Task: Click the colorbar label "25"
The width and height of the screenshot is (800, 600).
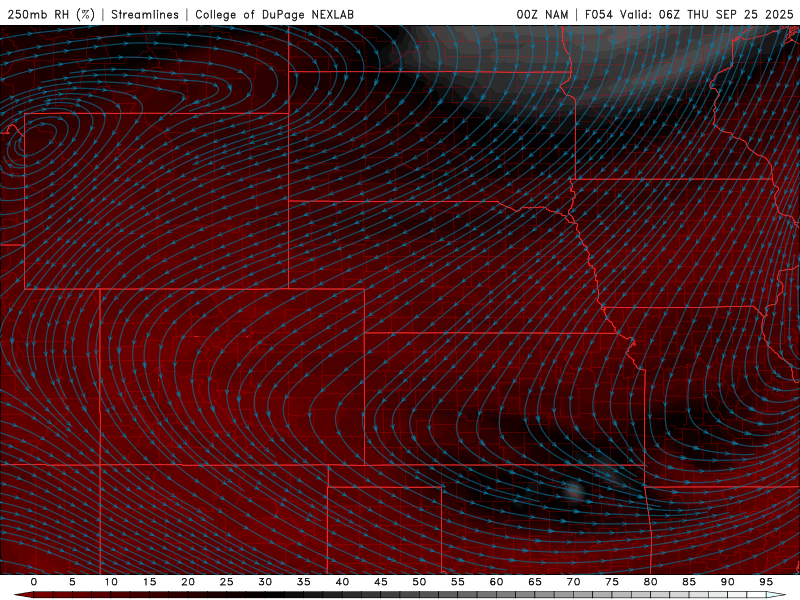Action: (227, 582)
